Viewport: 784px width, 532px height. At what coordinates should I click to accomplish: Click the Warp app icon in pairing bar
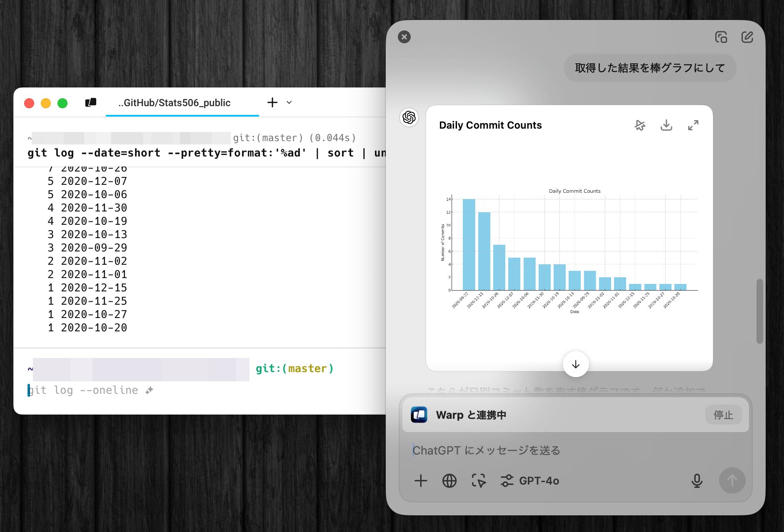tap(419, 415)
